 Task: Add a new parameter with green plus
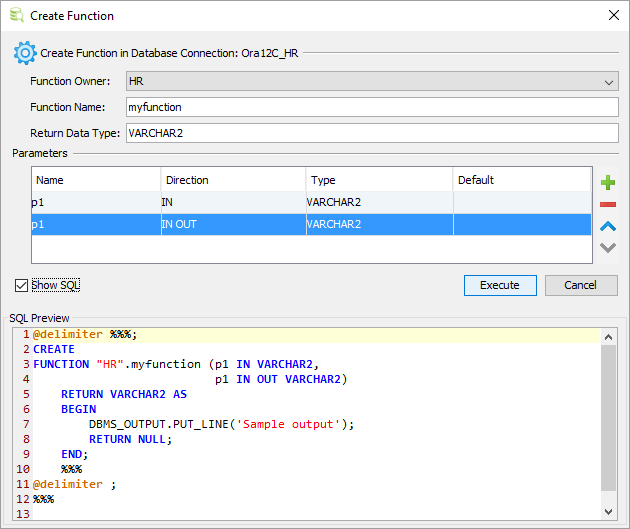(608, 182)
